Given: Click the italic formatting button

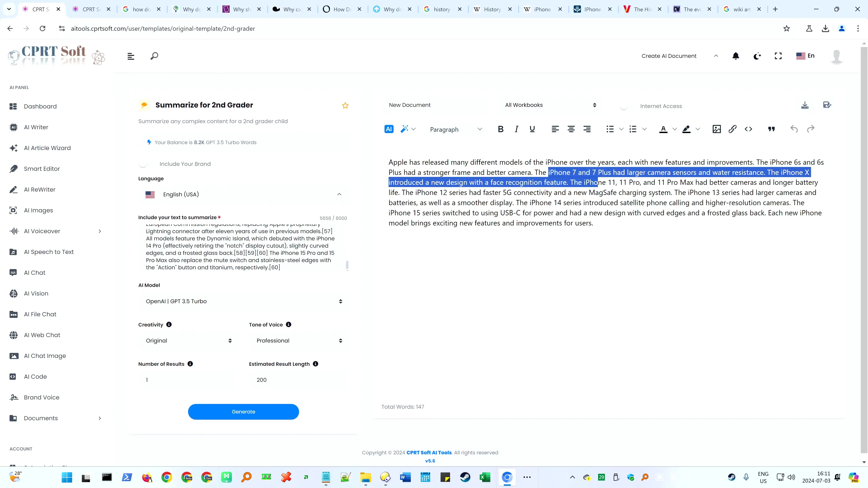Looking at the screenshot, I should click(516, 129).
